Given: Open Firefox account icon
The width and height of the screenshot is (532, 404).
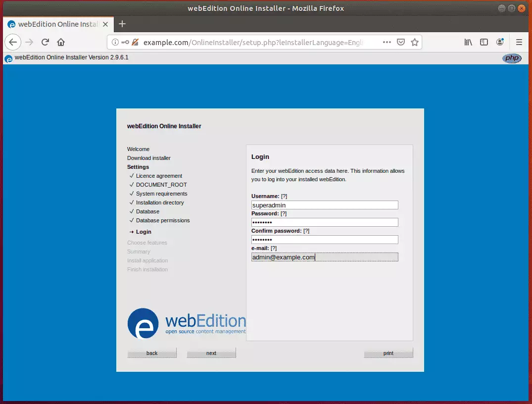Looking at the screenshot, I should tap(500, 42).
